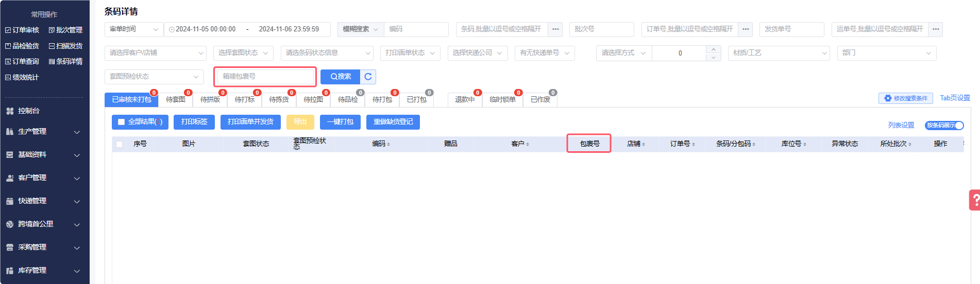Screen dimensions: 980x284
Task: Focus the 编码 input field
Action: (x=416, y=29)
